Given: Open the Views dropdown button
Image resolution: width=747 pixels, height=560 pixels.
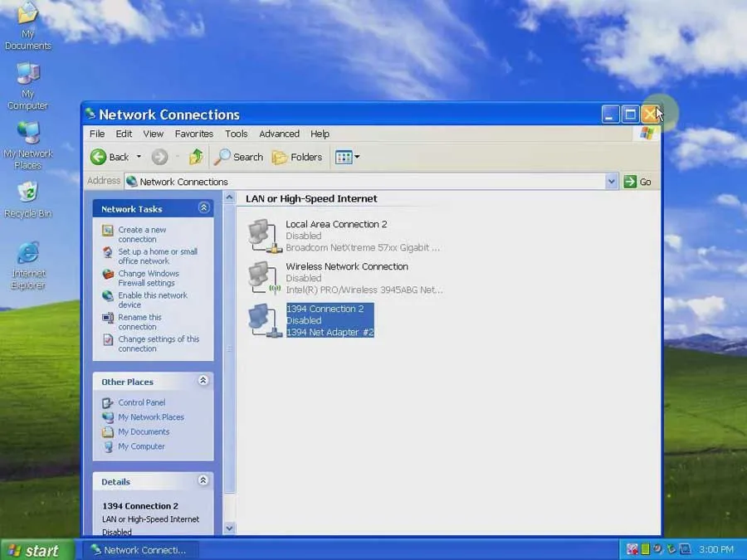Looking at the screenshot, I should pos(347,157).
